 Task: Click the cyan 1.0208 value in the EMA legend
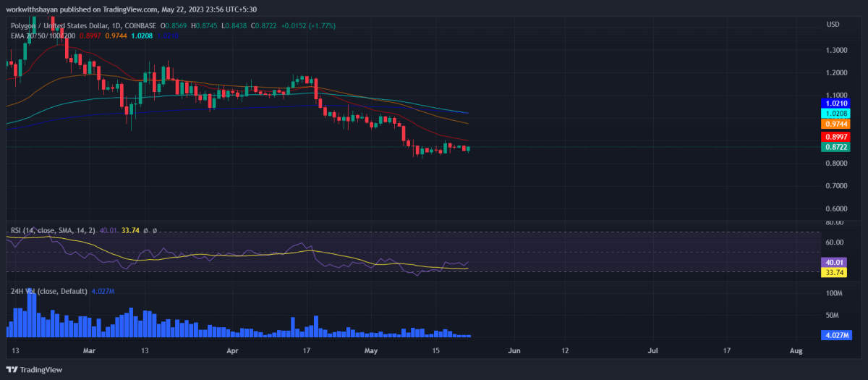(142, 35)
